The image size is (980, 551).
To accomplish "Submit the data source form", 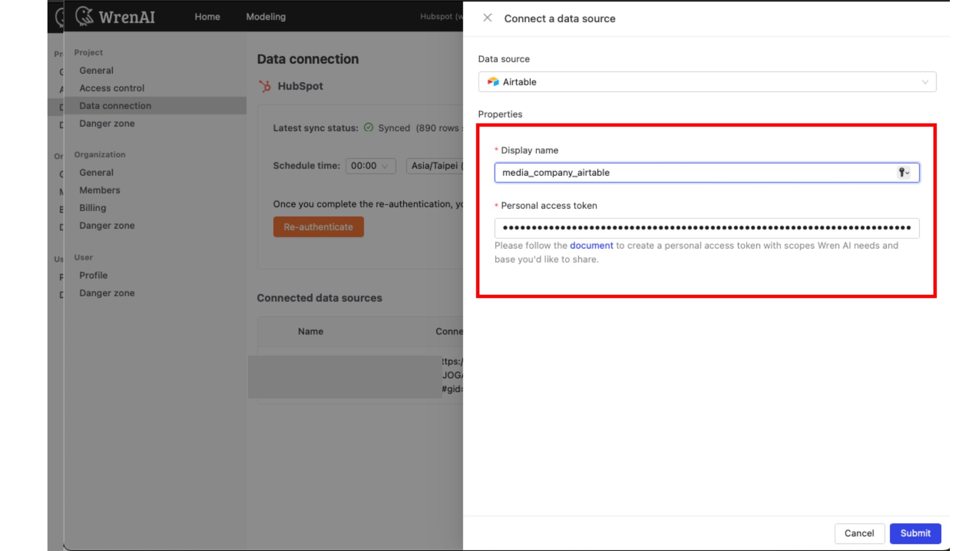I will coord(915,533).
